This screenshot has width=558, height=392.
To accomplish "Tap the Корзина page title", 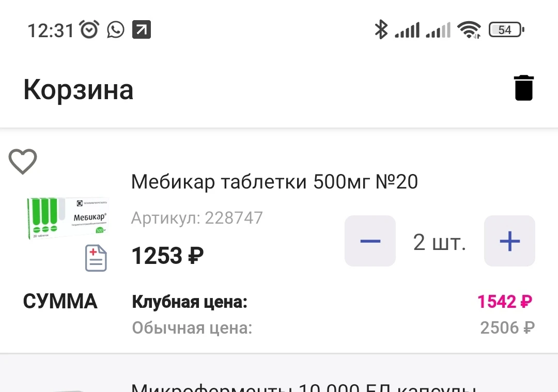I will coord(79,90).
